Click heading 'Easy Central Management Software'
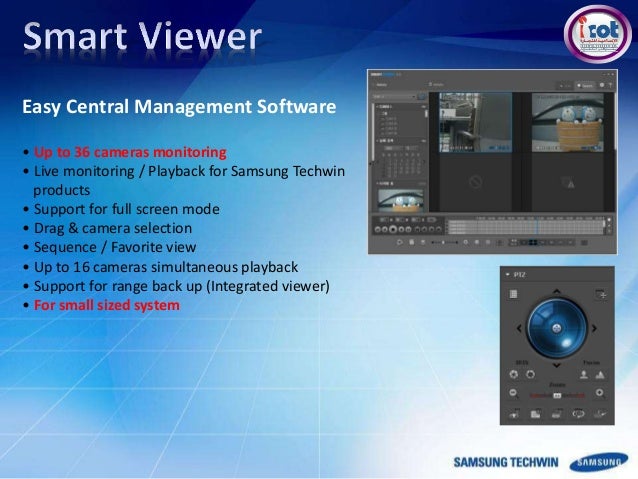 [x=179, y=107]
